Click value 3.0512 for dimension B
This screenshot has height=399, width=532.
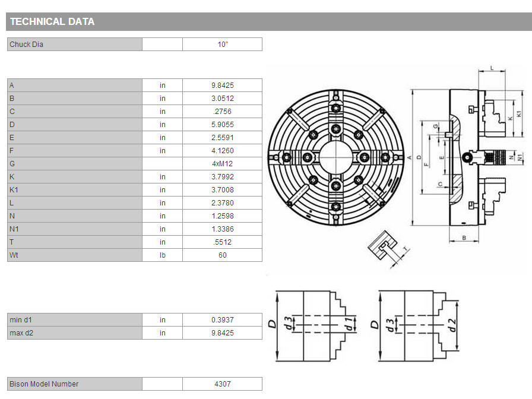[x=223, y=99]
